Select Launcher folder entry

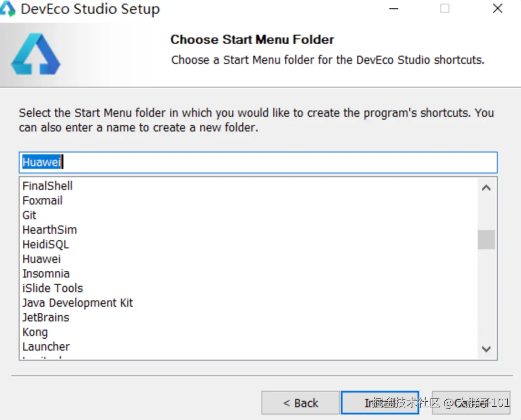46,346
